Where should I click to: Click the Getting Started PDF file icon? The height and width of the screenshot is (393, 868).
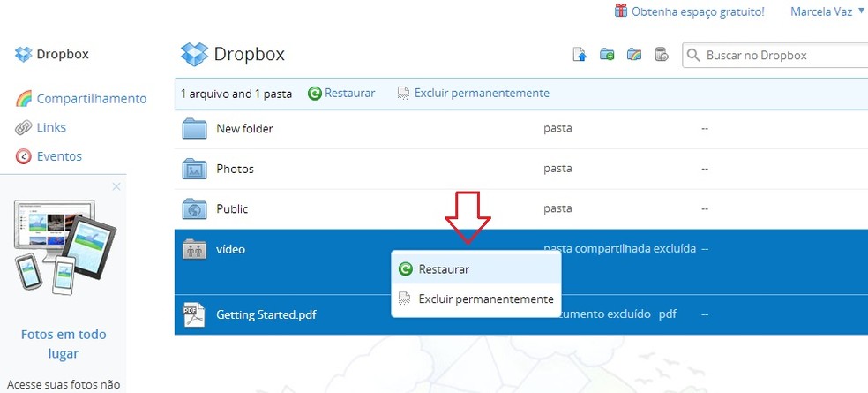[194, 314]
